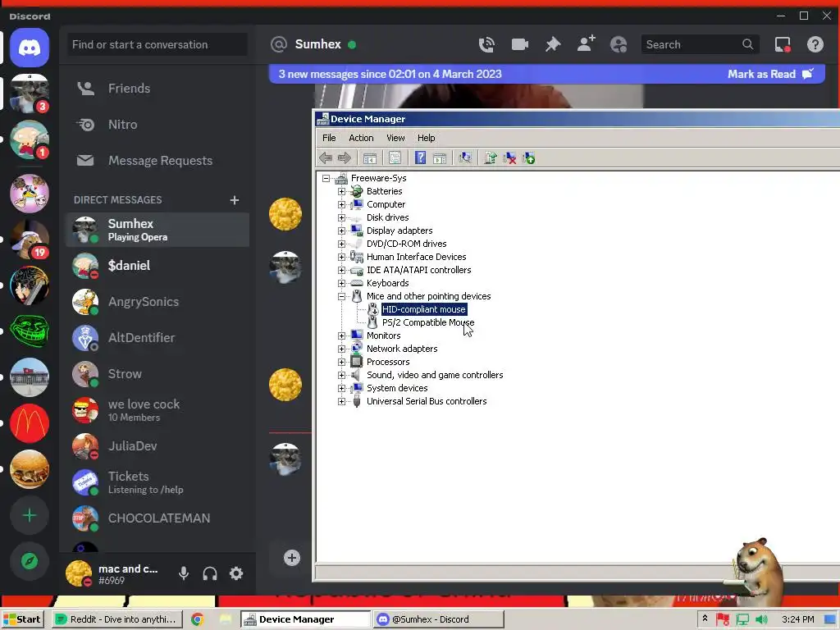Screen dimensions: 840x630
Task: Open Discord home direct messages icon
Action: pos(30,48)
